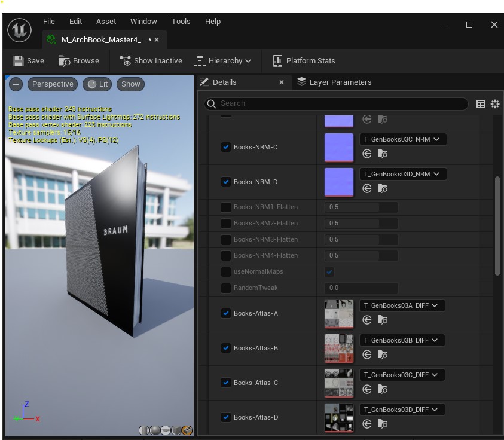Click the RandomTweak 0.0 value field

click(x=361, y=288)
